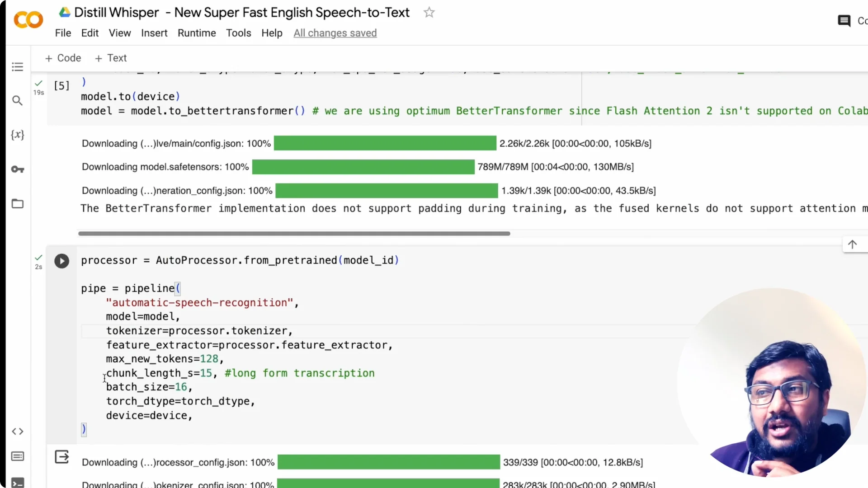Viewport: 868px width, 488px height.
Task: Open the files folder icon in sidebar
Action: click(x=17, y=203)
